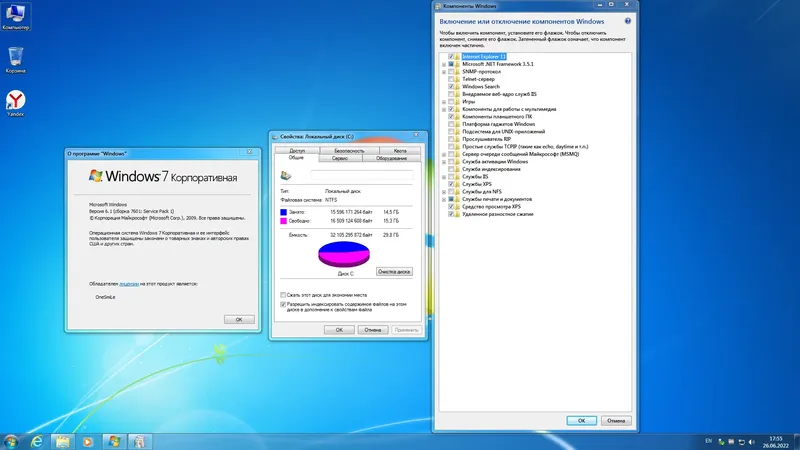Enable the Telnet-сервер checkbox

451,79
